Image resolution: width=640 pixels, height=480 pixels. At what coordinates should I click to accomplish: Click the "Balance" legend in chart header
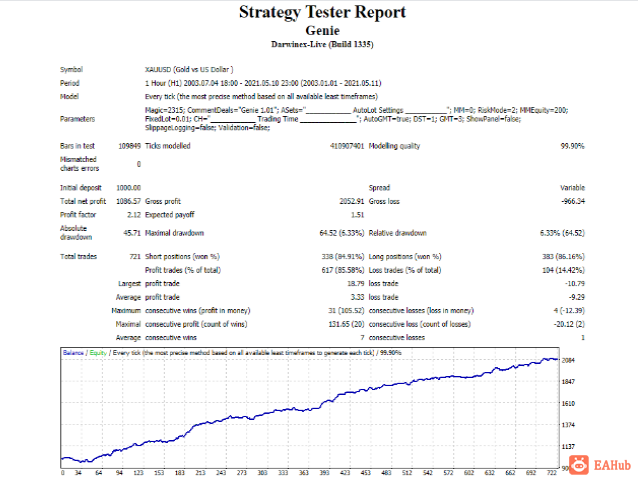tap(73, 353)
